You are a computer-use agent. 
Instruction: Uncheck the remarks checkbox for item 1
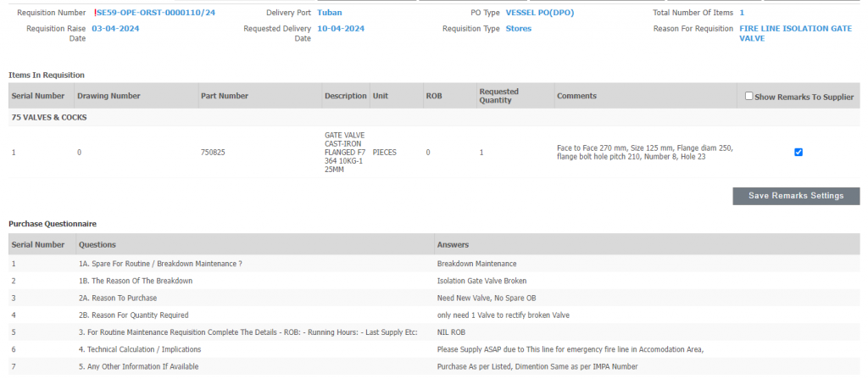click(x=798, y=153)
